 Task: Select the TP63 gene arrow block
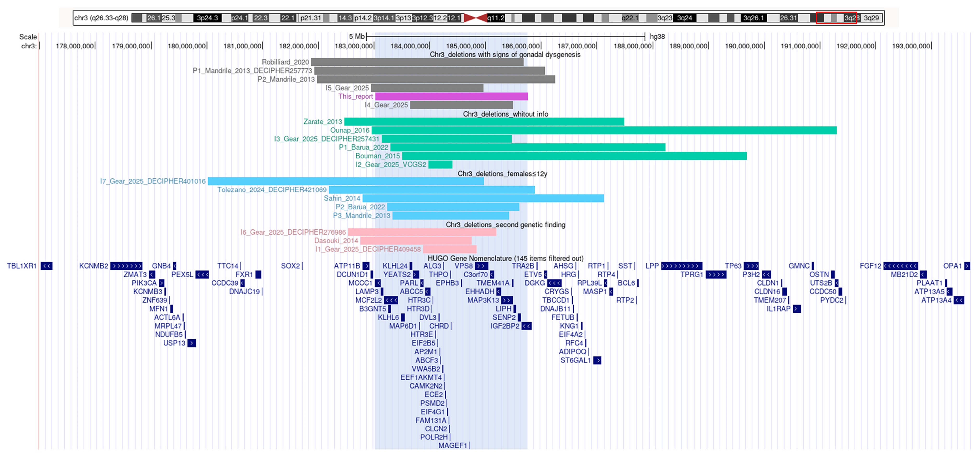pyautogui.click(x=751, y=266)
